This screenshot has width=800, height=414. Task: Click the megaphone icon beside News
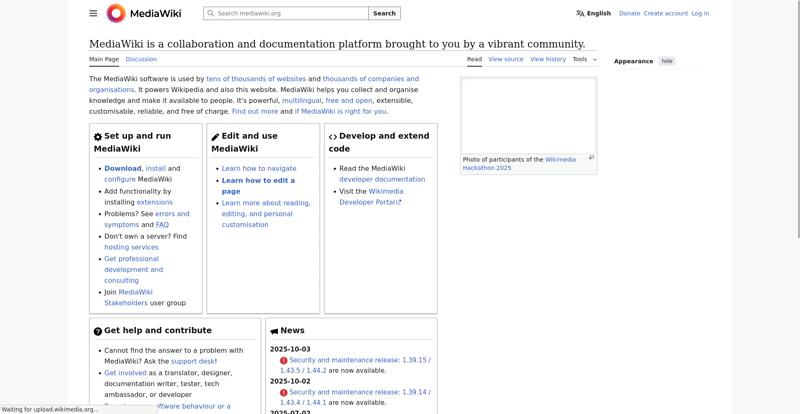[x=274, y=331]
